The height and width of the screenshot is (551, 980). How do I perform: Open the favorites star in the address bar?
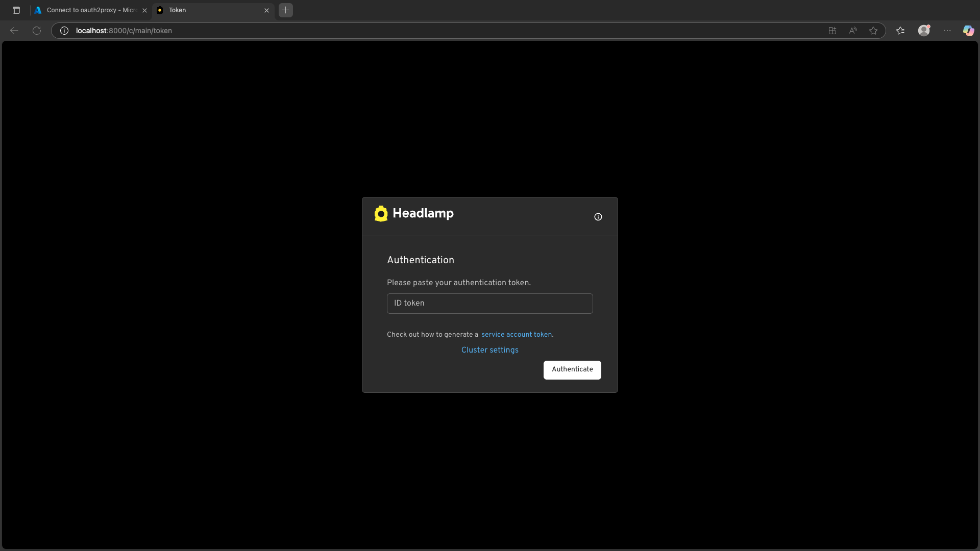click(x=873, y=31)
